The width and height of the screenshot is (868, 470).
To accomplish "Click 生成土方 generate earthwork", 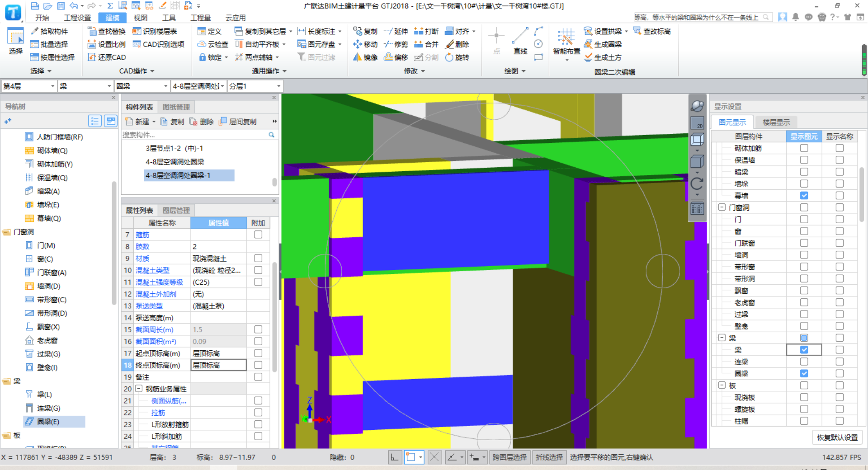I will (x=603, y=57).
